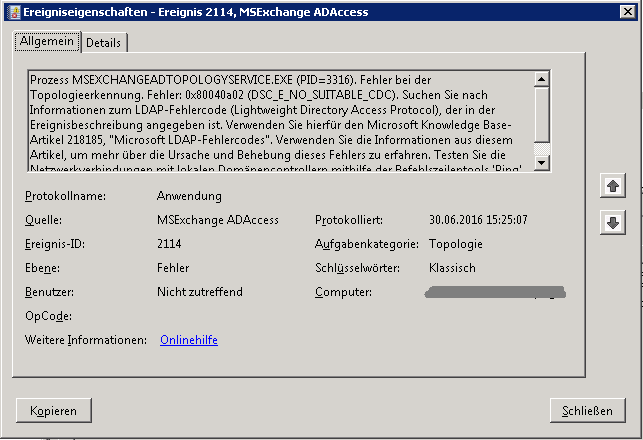Click inside the event description text box
The width and height of the screenshot is (643, 440).
[x=281, y=121]
